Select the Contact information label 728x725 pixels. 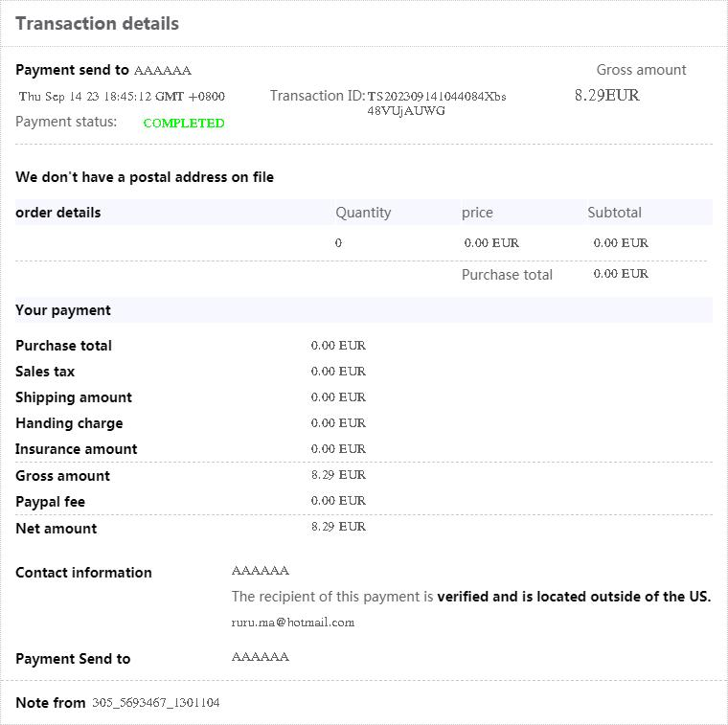point(83,573)
